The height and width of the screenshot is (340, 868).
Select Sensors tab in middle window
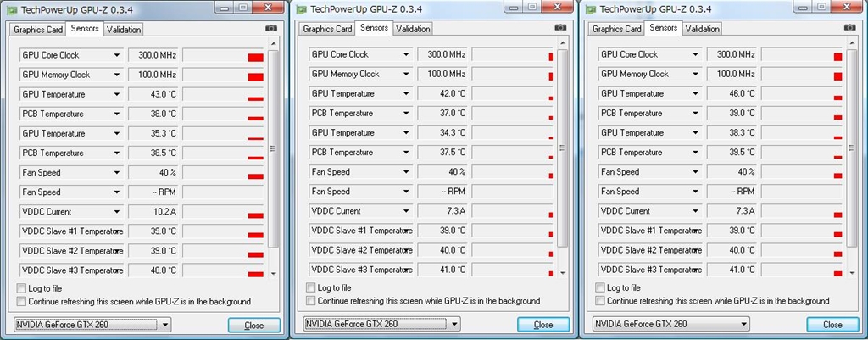click(374, 28)
